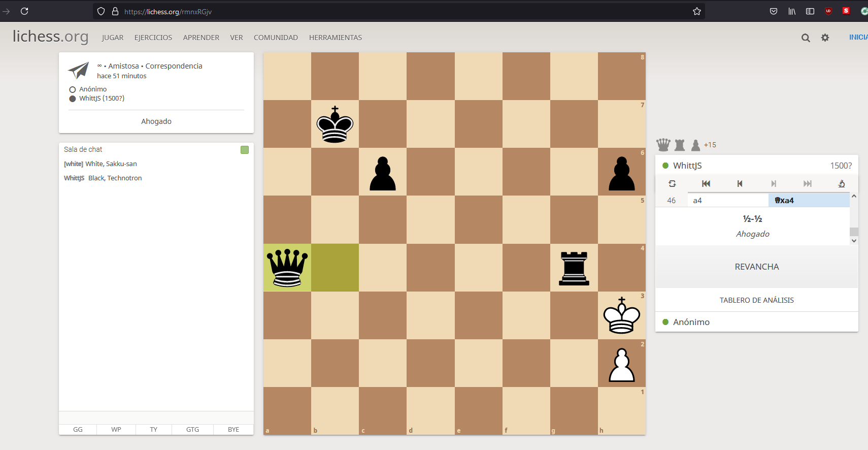
Task: Click the lichess search magnifier icon
Action: point(806,38)
